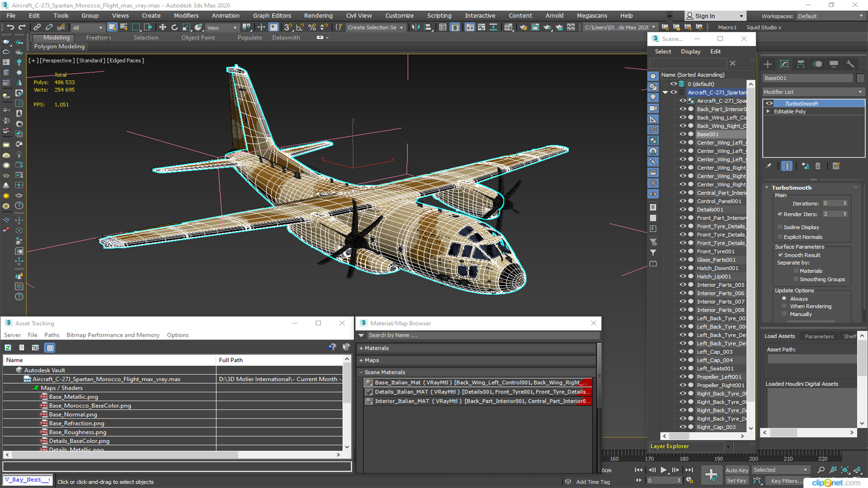This screenshot has width=868, height=488.
Task: Check Separate by Smoothing Groups option
Action: (x=796, y=280)
